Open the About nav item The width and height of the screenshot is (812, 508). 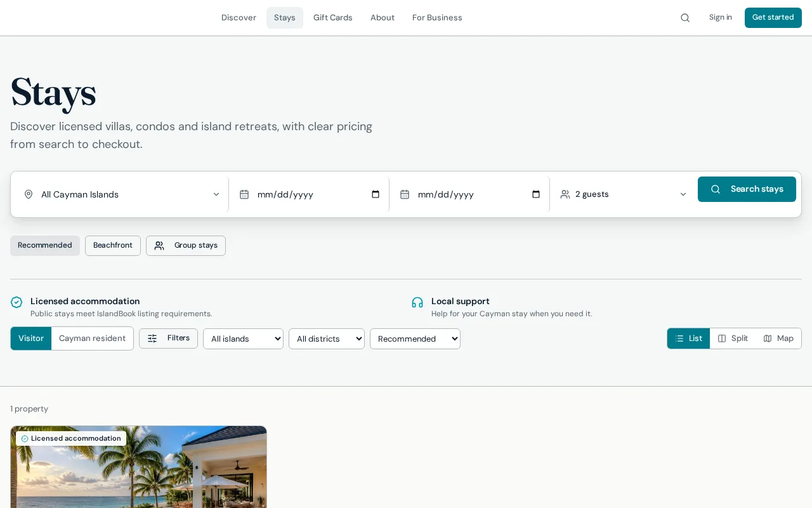(x=383, y=18)
